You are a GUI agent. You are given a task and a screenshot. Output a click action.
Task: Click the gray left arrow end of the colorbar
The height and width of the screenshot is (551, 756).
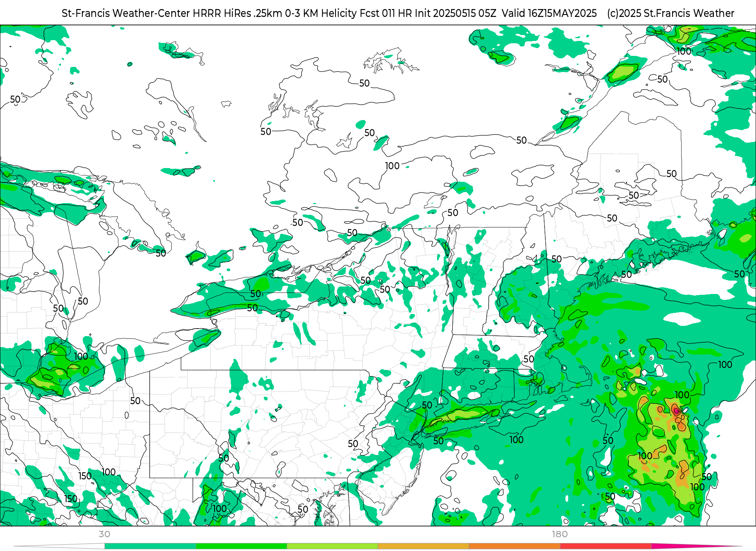pyautogui.click(x=59, y=546)
